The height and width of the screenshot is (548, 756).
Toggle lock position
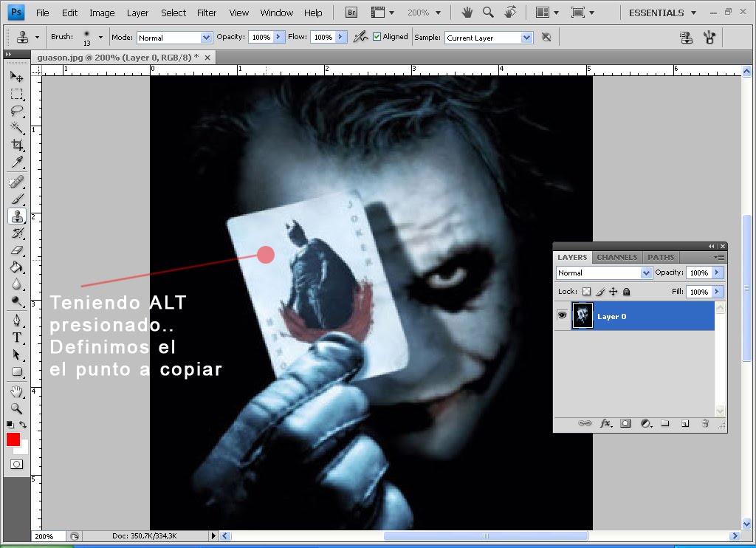coord(614,292)
